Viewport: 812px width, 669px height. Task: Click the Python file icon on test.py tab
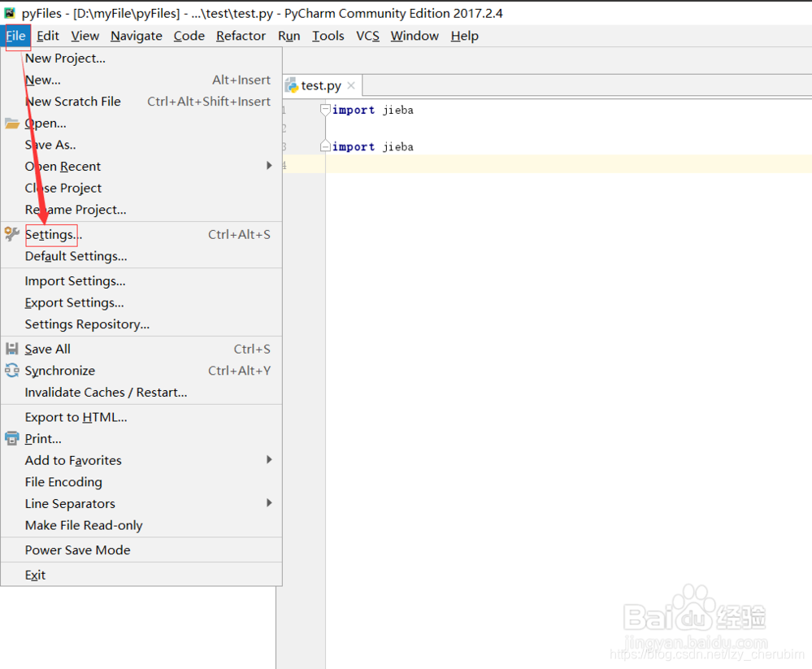292,85
